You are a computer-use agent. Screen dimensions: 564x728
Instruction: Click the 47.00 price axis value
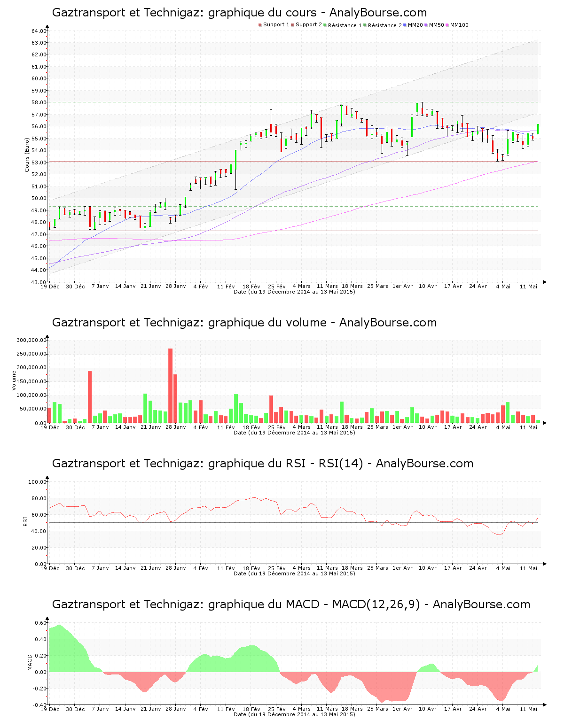[x=39, y=234]
